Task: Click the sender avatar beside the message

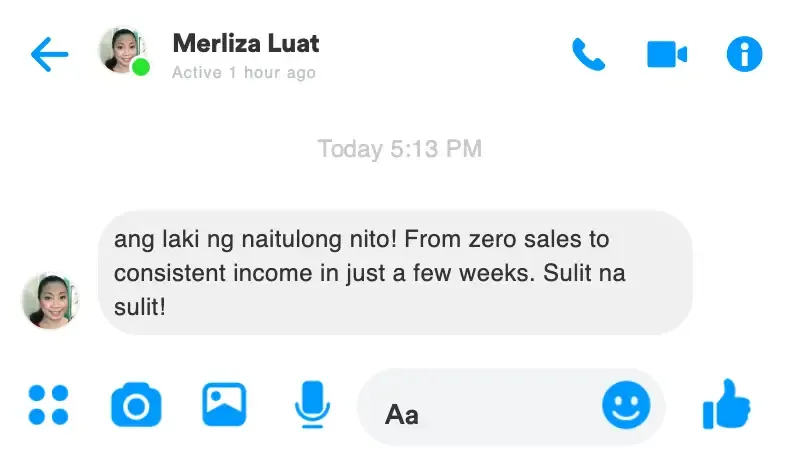Action: (50, 300)
